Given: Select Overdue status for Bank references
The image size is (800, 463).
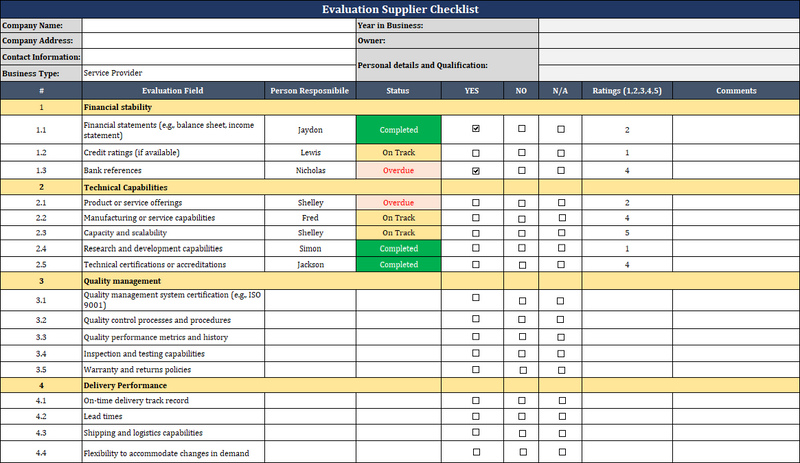Looking at the screenshot, I should coord(398,170).
